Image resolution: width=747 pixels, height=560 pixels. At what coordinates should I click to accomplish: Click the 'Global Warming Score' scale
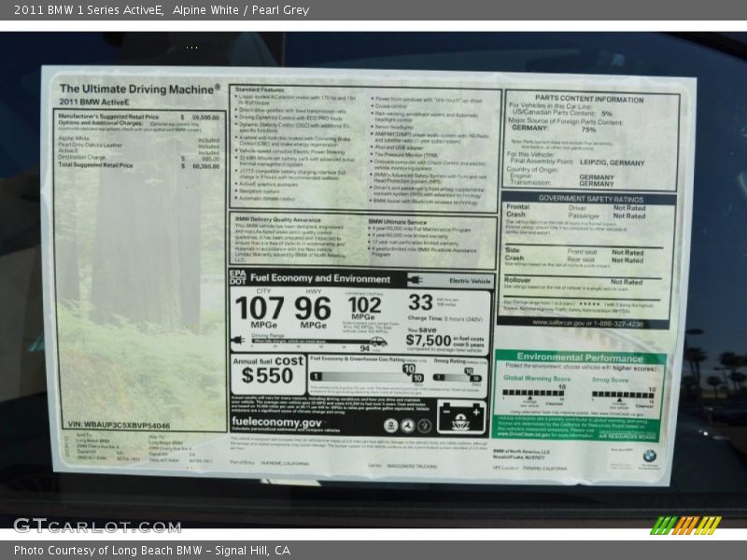coord(534,391)
